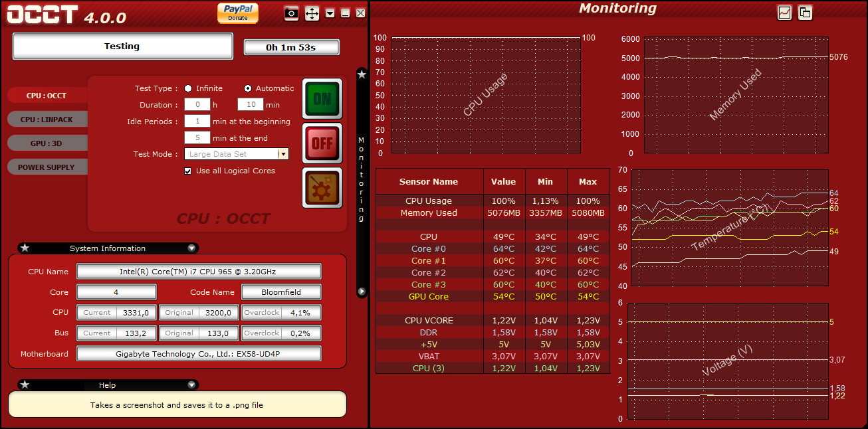Viewport: 868px width, 429px height.
Task: Open the Test Mode dropdown
Action: tap(282, 154)
